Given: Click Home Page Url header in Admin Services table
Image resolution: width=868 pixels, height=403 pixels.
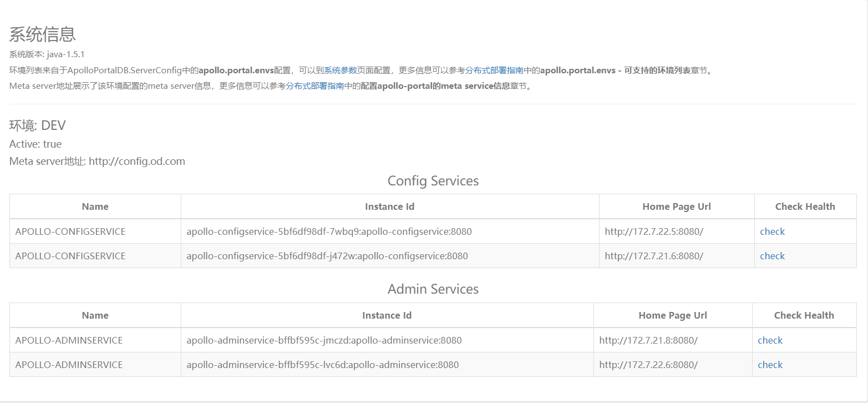Looking at the screenshot, I should point(673,315).
